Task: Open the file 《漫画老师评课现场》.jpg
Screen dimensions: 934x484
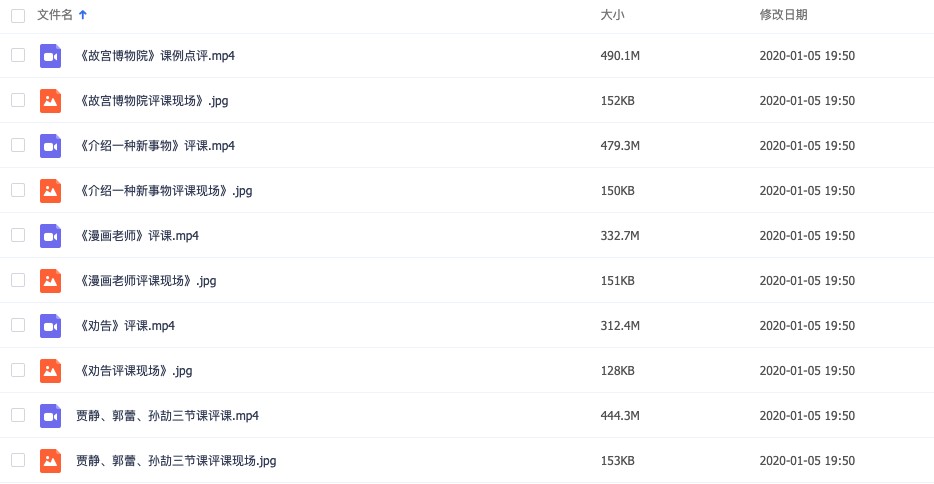Action: click(146, 280)
